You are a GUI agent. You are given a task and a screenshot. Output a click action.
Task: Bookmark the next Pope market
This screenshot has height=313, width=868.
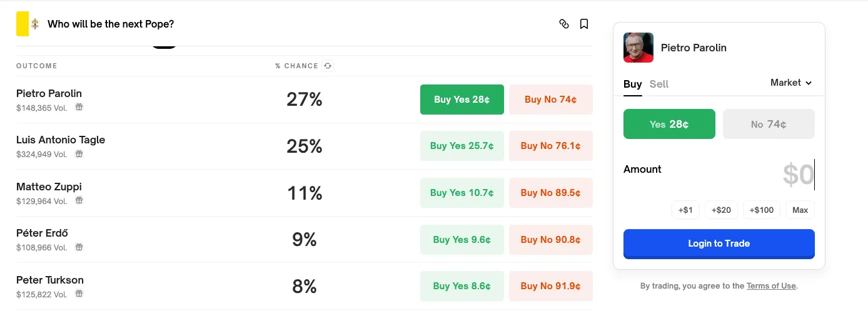tap(584, 24)
